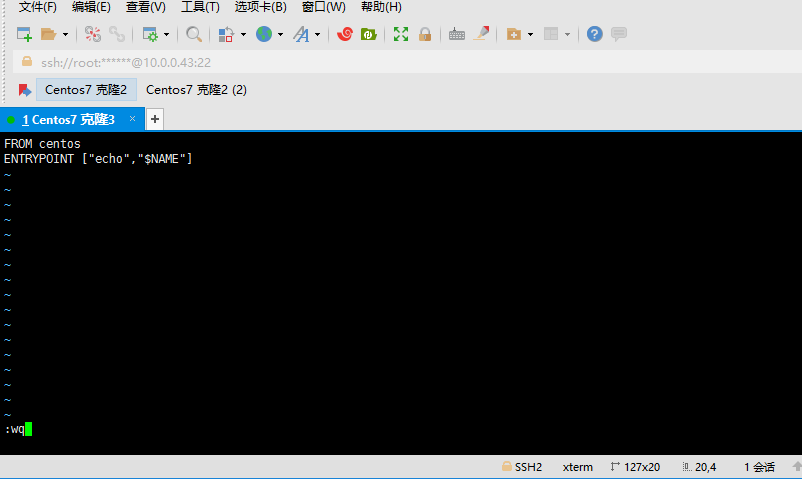Open the 窗口(W) menu

[324, 7]
